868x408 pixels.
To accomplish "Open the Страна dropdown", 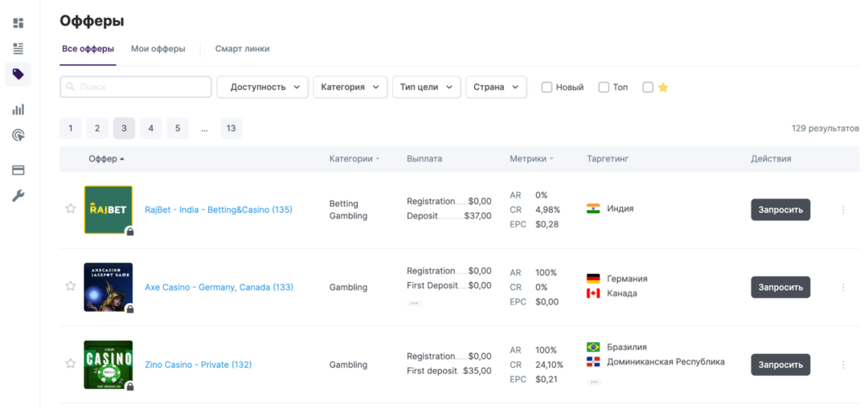I will tap(496, 87).
